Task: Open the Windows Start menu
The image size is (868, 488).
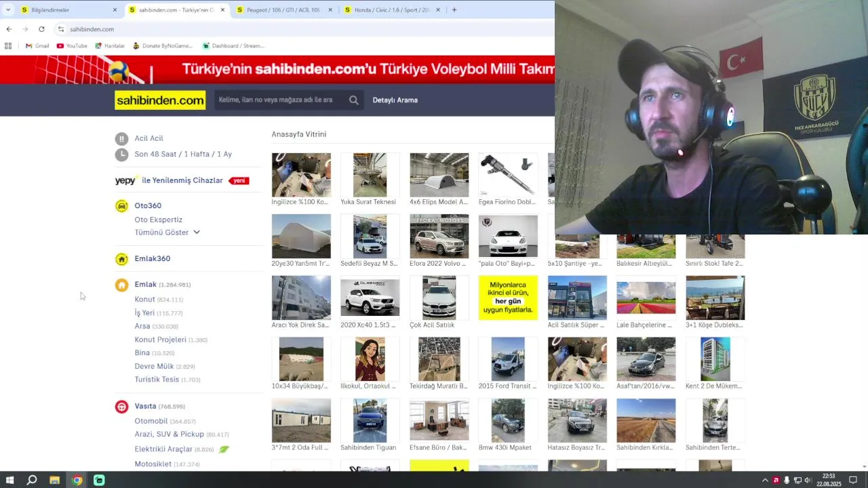Action: coord(9,481)
